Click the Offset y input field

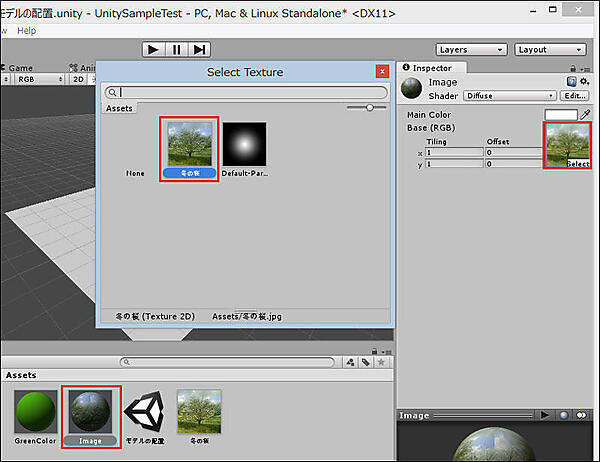[514, 164]
